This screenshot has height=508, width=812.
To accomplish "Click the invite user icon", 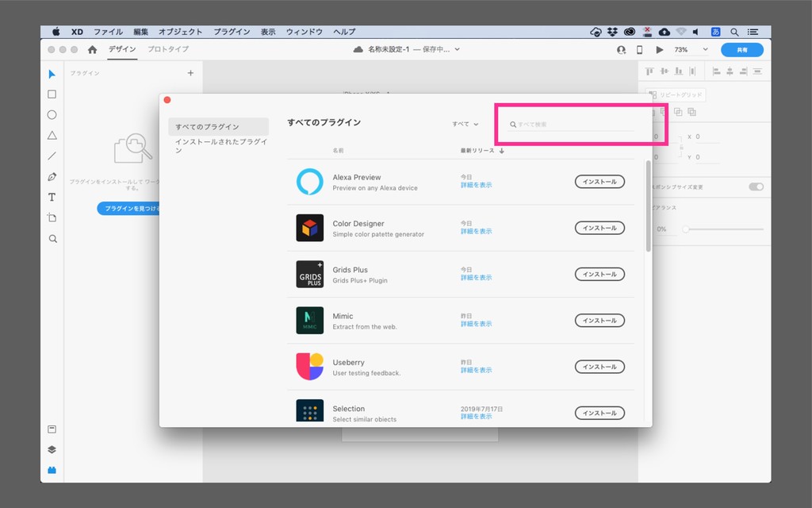I will 621,50.
